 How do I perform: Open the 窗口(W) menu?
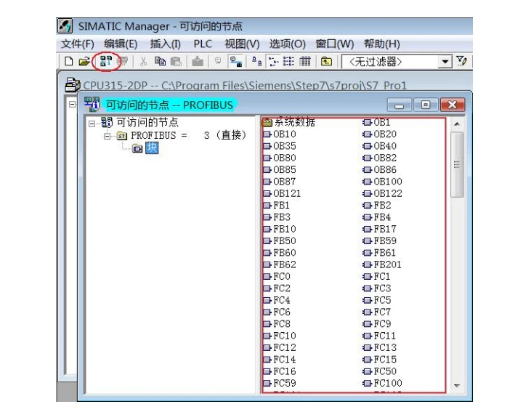click(335, 44)
